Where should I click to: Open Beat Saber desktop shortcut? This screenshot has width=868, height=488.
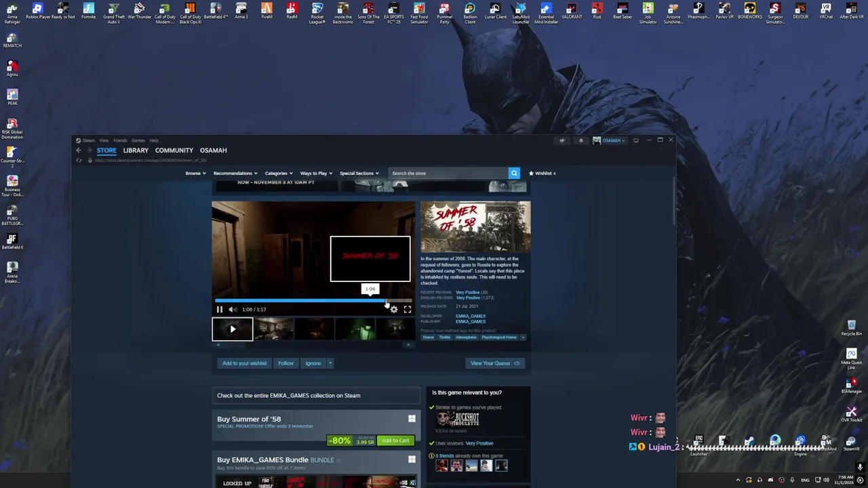tap(623, 12)
